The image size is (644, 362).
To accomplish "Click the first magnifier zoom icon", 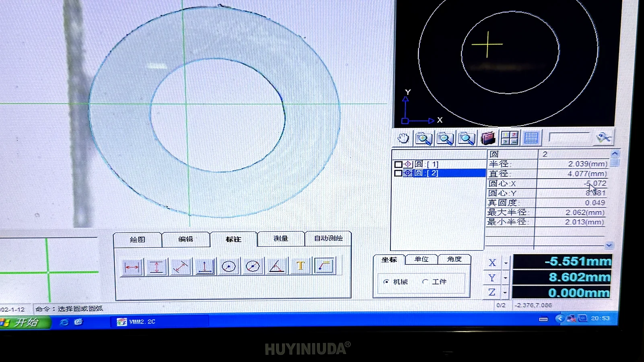I will click(x=423, y=138).
